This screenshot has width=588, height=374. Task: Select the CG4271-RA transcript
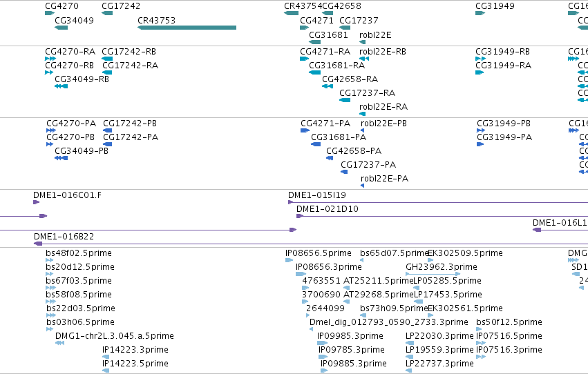pos(304,59)
